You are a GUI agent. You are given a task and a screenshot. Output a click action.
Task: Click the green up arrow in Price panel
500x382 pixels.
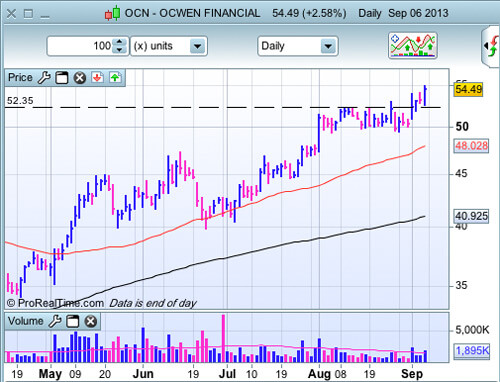[115, 78]
